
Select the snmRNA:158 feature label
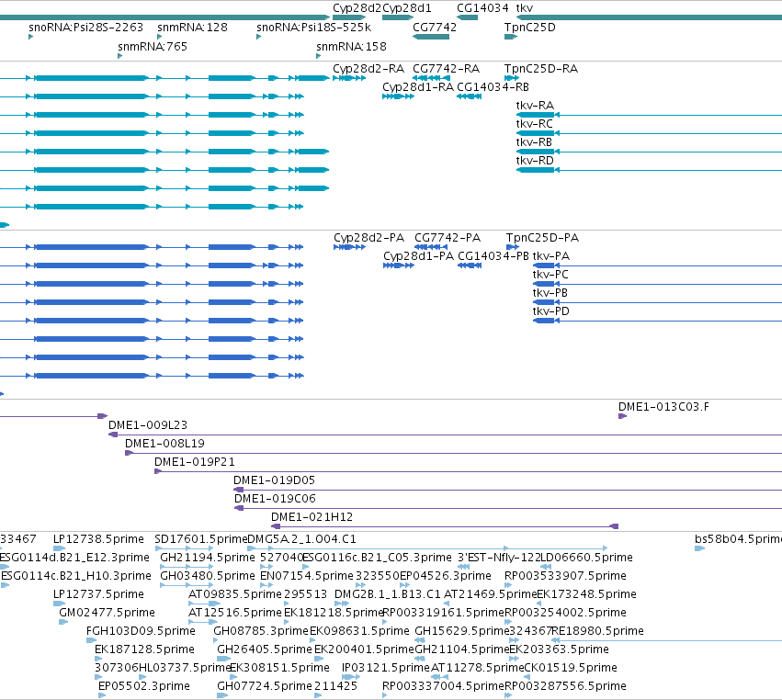coord(352,47)
